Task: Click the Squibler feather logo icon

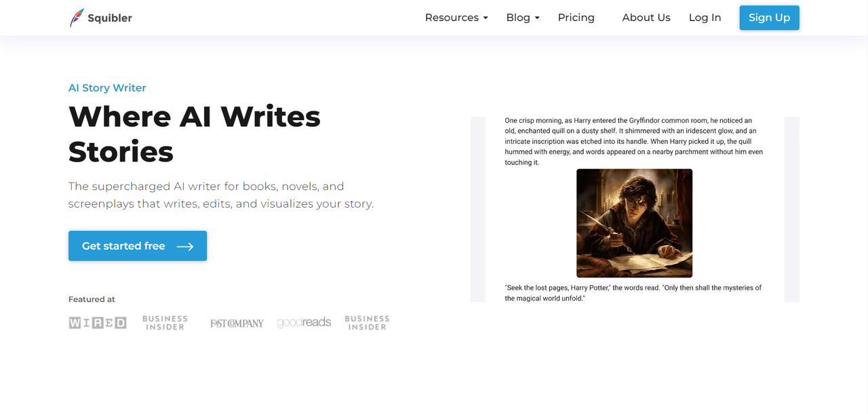Action: click(77, 18)
